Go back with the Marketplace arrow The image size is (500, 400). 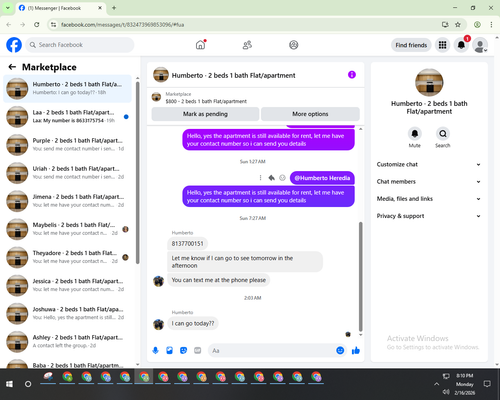tap(12, 67)
